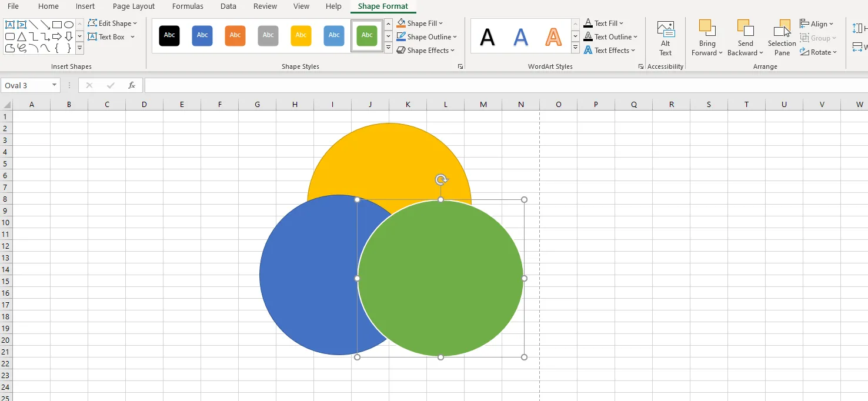Screen dimensions: 868x401
Task: Open the WordArt Styles dialog launcher
Action: tap(640, 67)
